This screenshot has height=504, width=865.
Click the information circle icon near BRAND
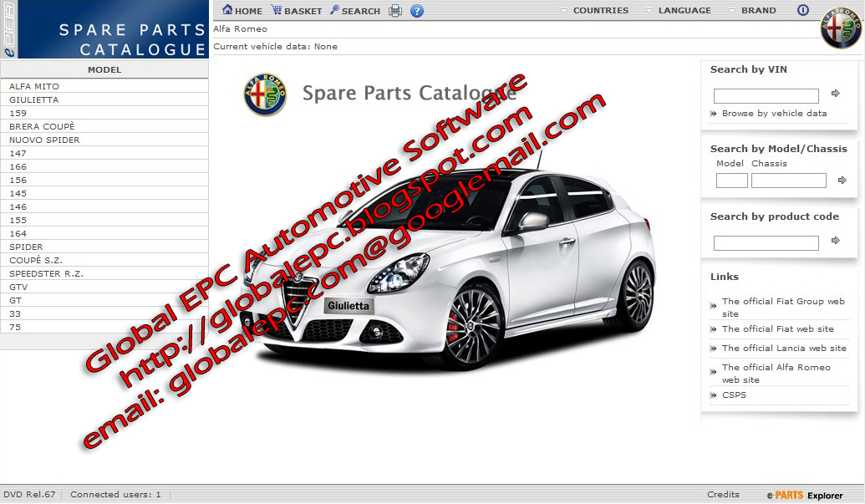(x=803, y=11)
